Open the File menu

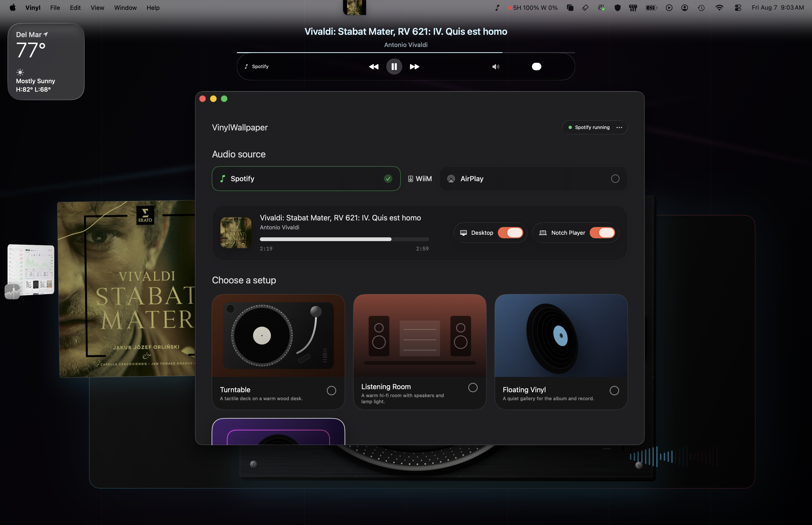click(55, 8)
